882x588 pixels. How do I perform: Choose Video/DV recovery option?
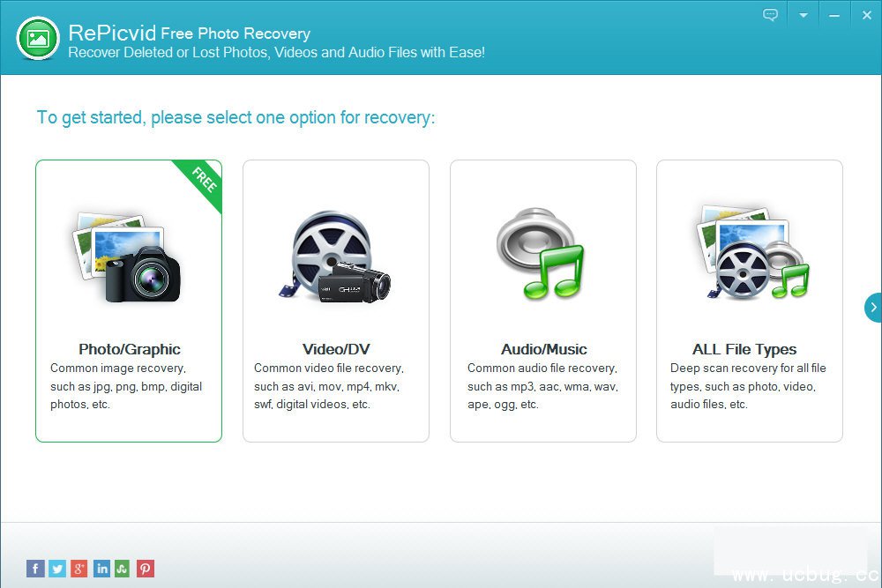[336, 301]
